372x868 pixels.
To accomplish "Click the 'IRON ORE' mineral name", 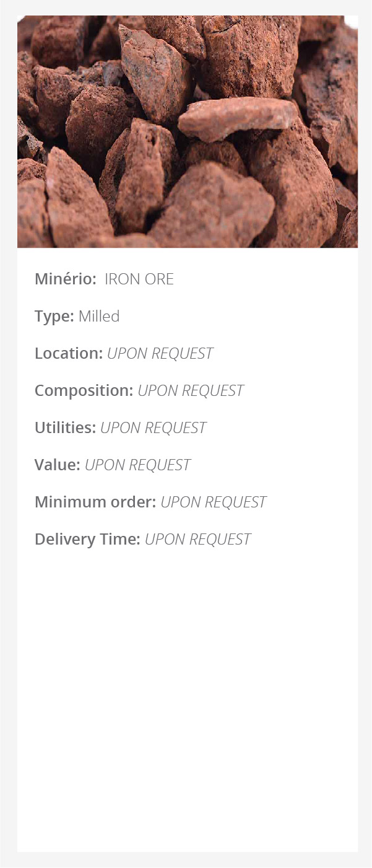I will point(139,279).
